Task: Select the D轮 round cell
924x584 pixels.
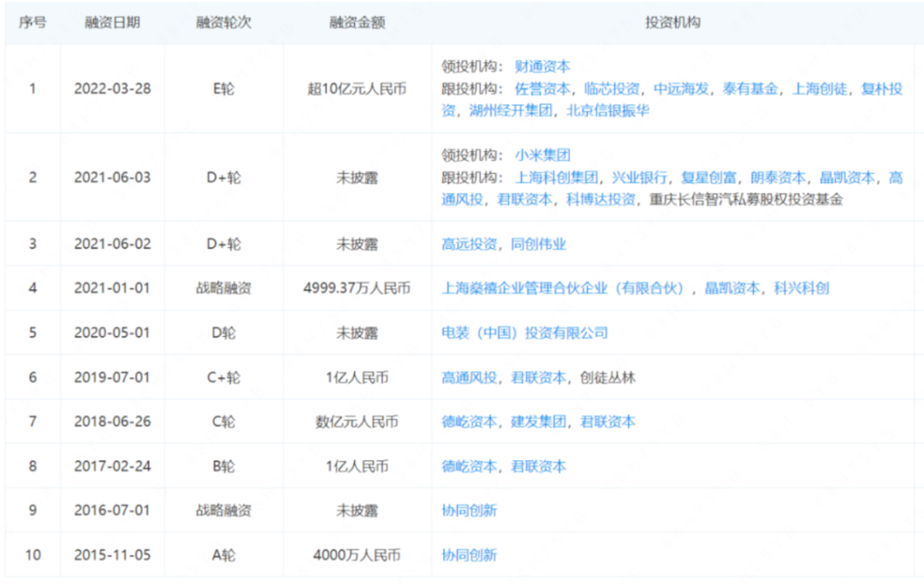Action: pos(224,333)
